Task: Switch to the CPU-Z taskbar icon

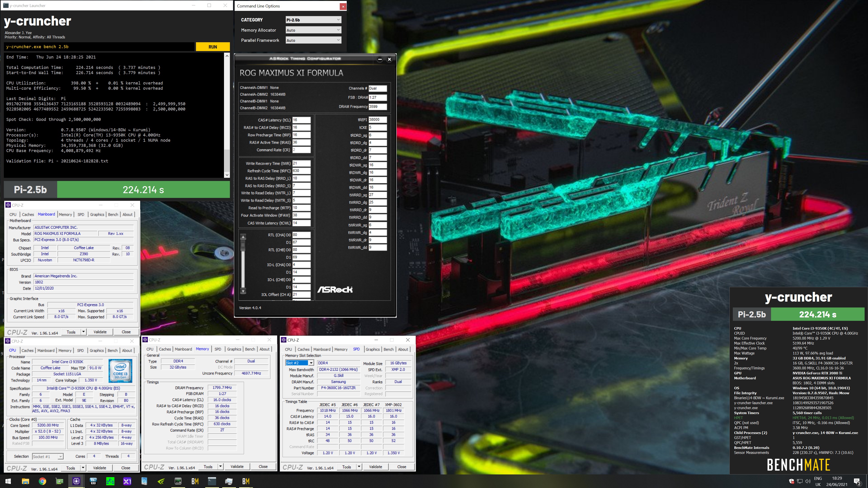Action: (x=76, y=481)
